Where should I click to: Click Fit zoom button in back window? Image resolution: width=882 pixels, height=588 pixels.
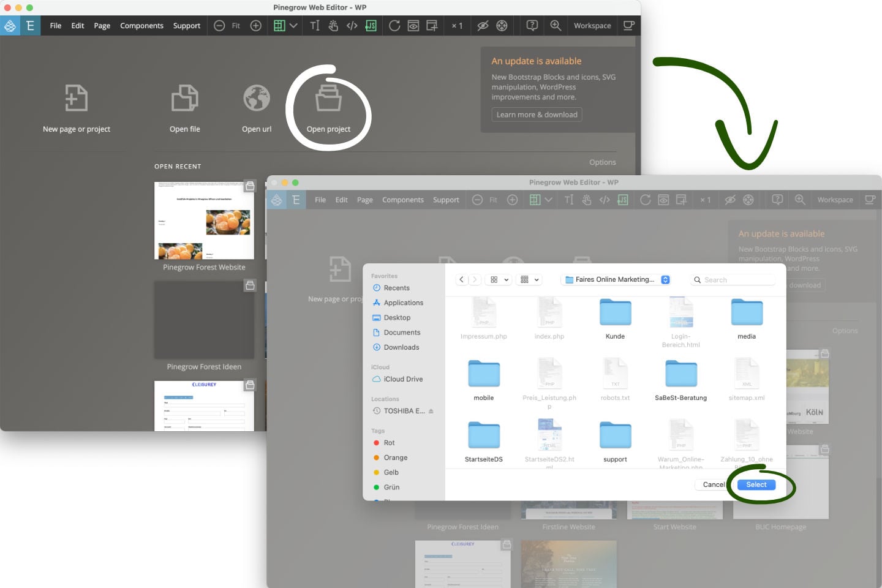tap(236, 26)
